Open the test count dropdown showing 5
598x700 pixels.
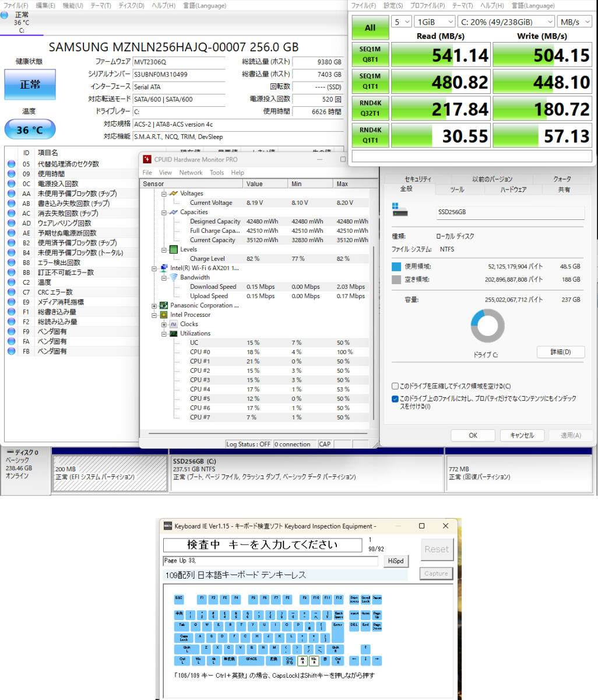[x=401, y=22]
